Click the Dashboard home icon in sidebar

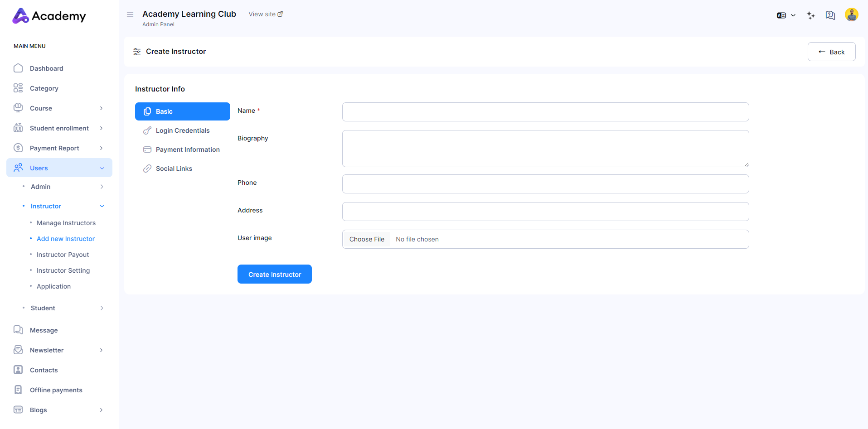[18, 68]
